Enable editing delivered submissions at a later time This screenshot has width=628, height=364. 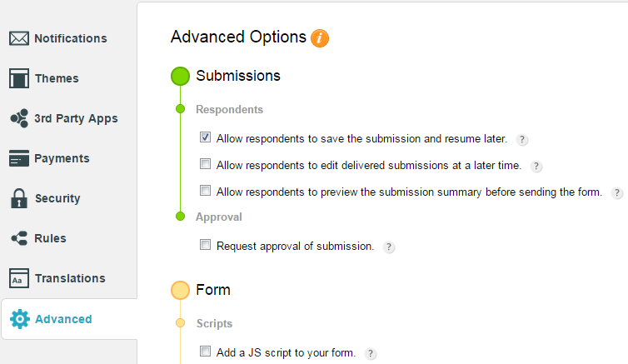click(205, 164)
